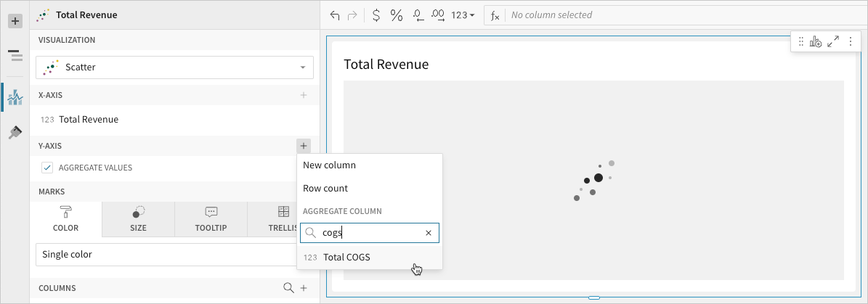Open the format paintbrush sidebar panel
Screen dimensions: 868x304
click(15, 132)
